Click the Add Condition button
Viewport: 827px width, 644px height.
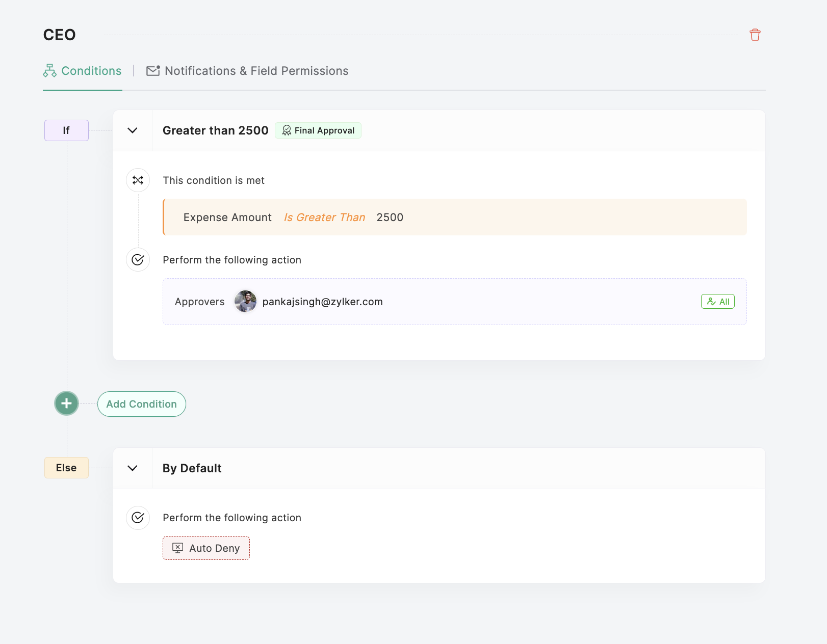[141, 404]
